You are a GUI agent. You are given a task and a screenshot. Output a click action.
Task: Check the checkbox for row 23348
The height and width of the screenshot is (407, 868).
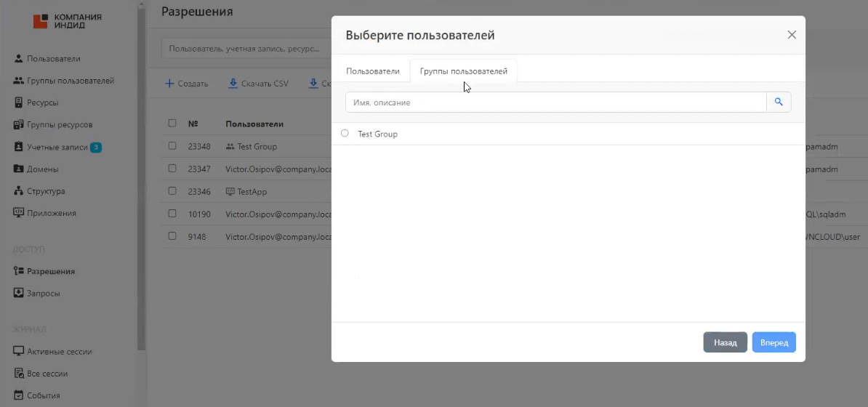[x=172, y=146]
